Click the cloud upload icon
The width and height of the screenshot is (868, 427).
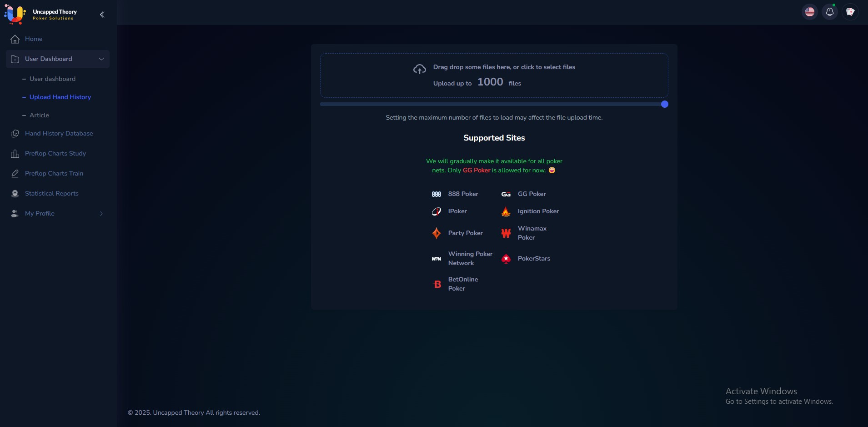tap(420, 69)
